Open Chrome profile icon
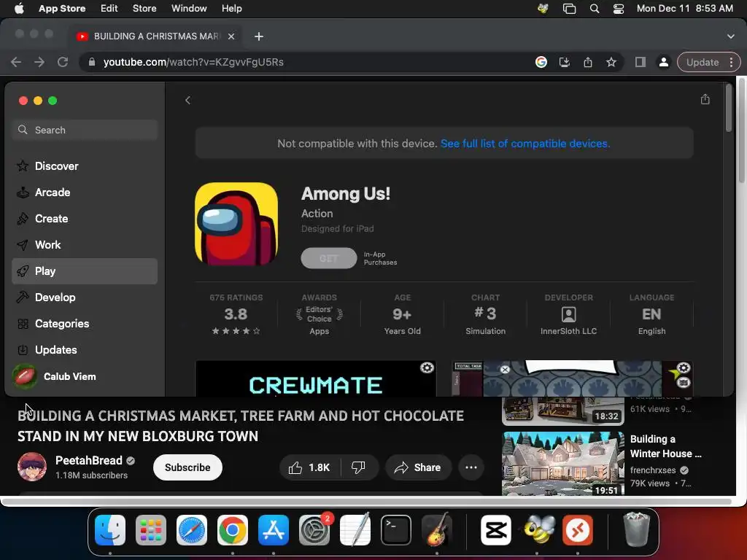Viewport: 747px width, 560px height. coord(663,63)
